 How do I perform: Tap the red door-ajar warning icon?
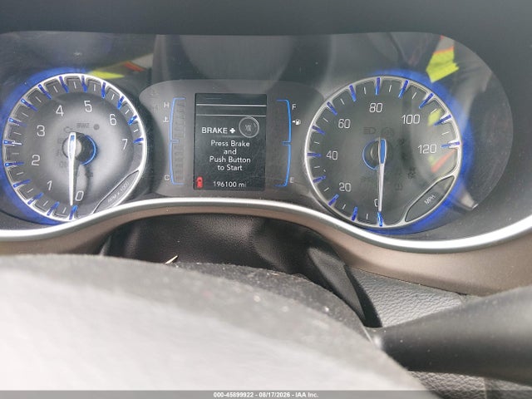pos(199,183)
